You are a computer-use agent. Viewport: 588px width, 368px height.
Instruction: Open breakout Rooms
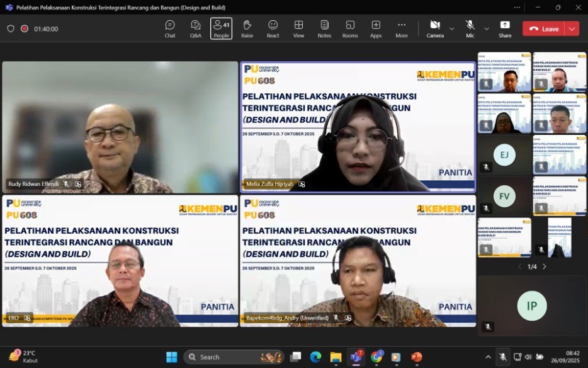[350, 28]
